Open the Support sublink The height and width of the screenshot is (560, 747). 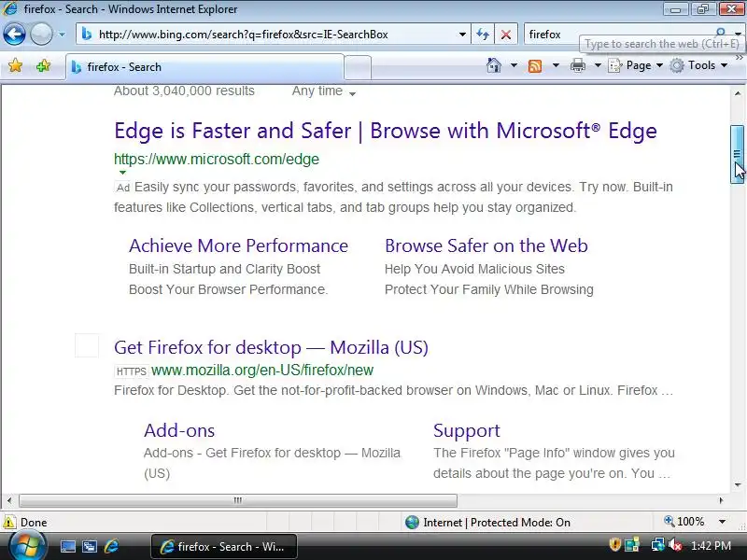pos(467,430)
